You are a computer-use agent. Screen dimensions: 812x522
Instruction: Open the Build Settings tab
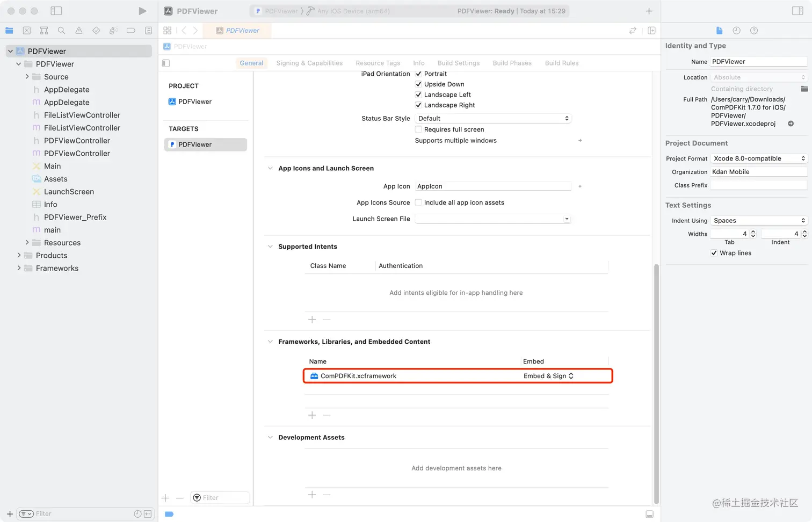coord(459,63)
